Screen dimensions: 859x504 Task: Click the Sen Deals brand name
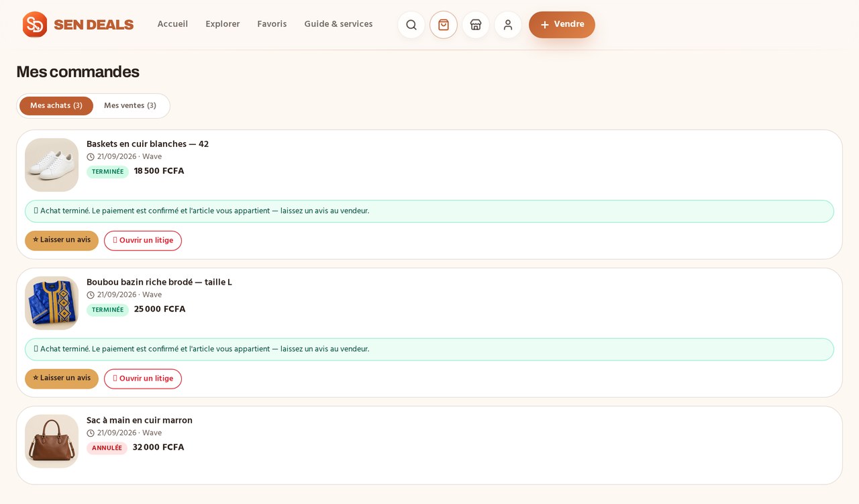click(x=94, y=25)
